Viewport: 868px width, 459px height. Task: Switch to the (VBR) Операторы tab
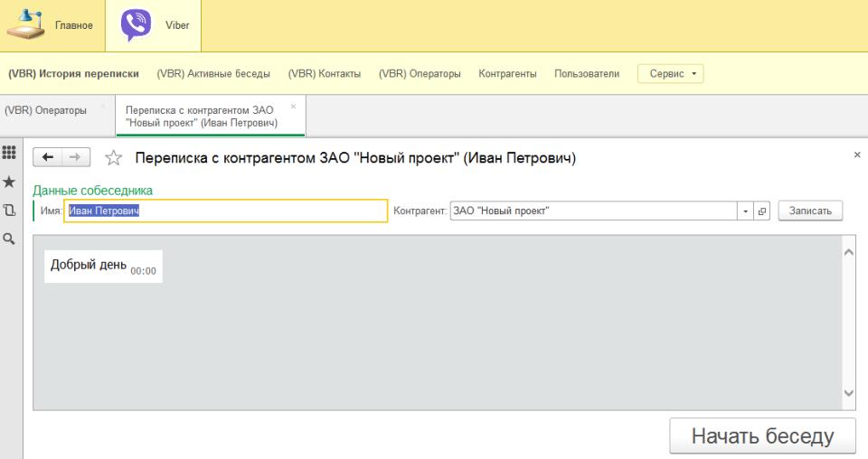46,110
